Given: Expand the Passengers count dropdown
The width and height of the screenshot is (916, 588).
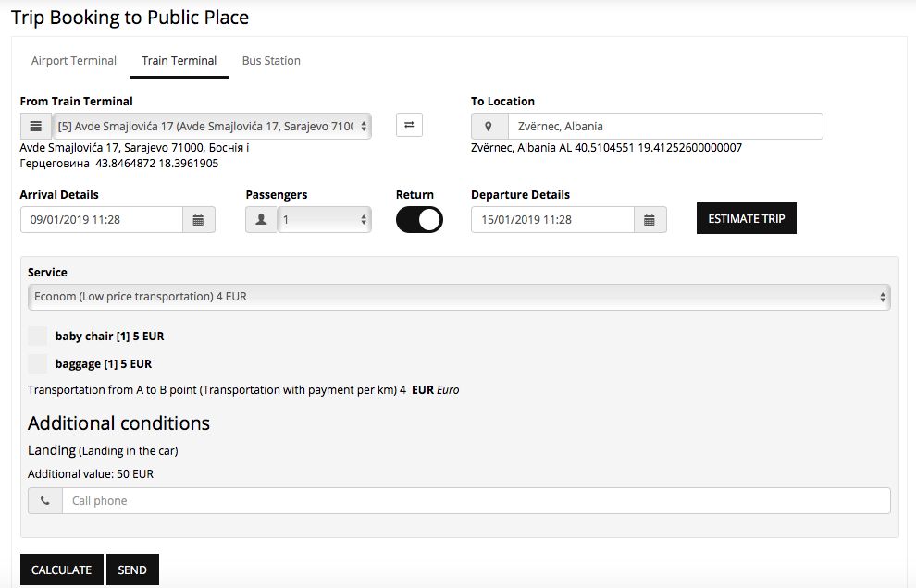Looking at the screenshot, I should click(324, 220).
